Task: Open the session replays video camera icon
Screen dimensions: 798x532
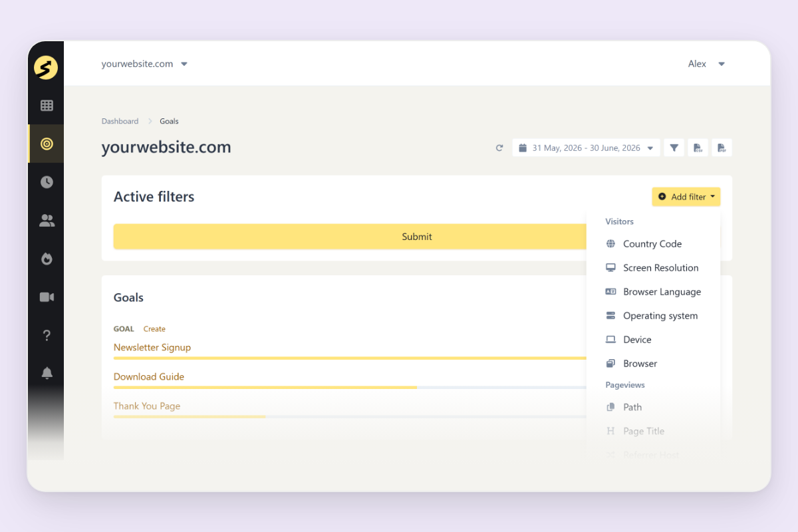Action: 47,297
